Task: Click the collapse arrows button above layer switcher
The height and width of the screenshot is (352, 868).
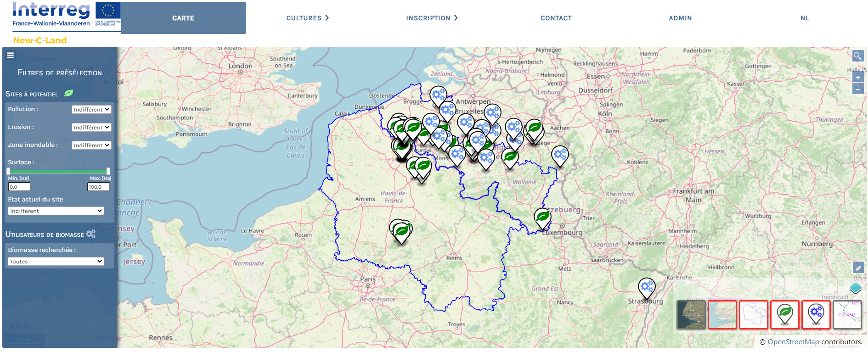Action: (858, 268)
